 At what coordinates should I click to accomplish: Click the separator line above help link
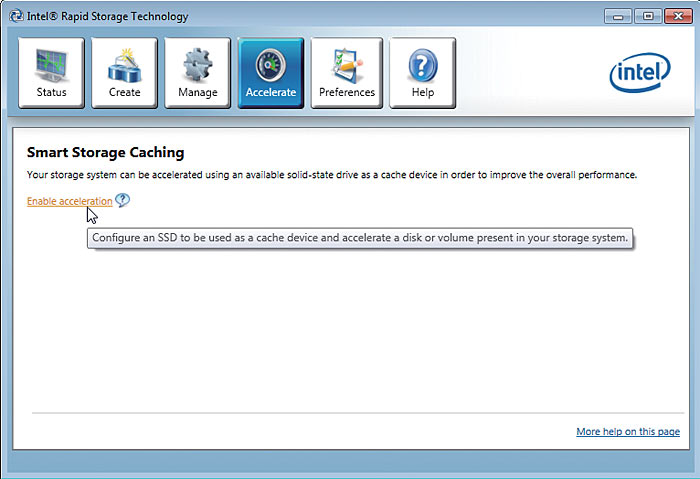[356, 412]
